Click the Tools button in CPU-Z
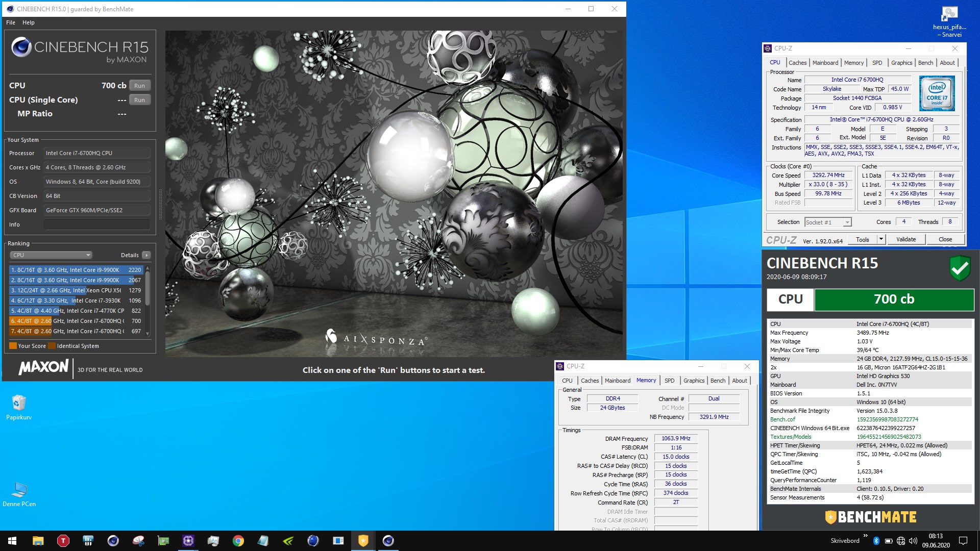 (x=863, y=239)
